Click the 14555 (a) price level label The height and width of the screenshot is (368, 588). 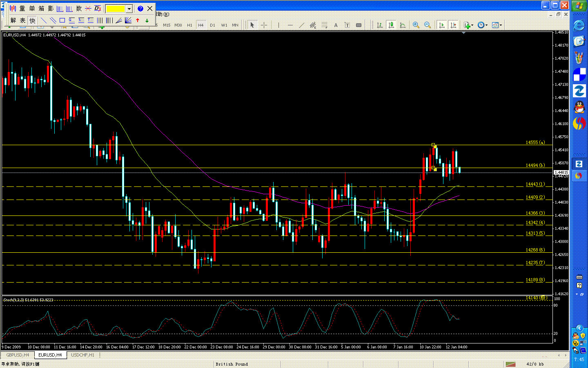pyautogui.click(x=535, y=142)
